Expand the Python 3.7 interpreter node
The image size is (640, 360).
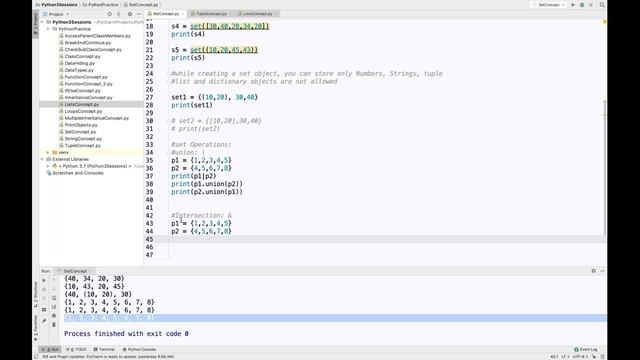click(x=48, y=166)
